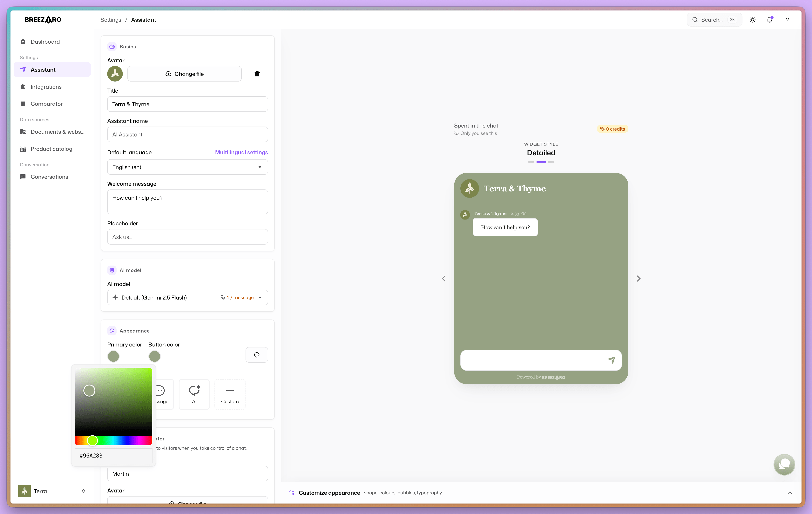Image resolution: width=812 pixels, height=514 pixels.
Task: Click the Change file button
Action: coord(185,74)
